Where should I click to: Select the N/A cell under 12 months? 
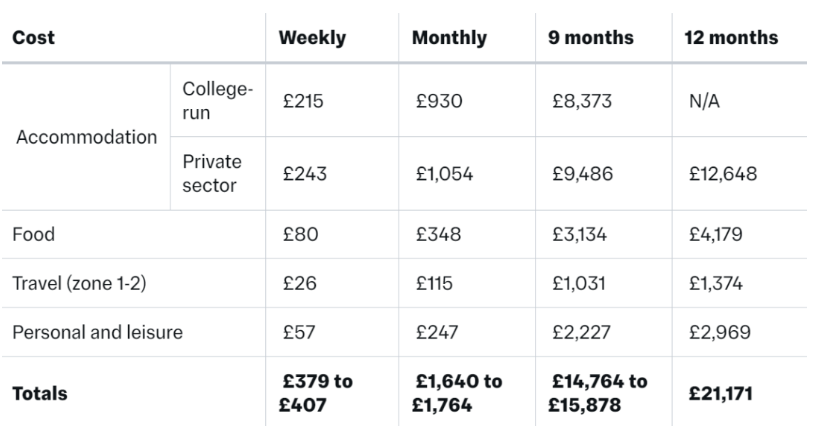[704, 101]
